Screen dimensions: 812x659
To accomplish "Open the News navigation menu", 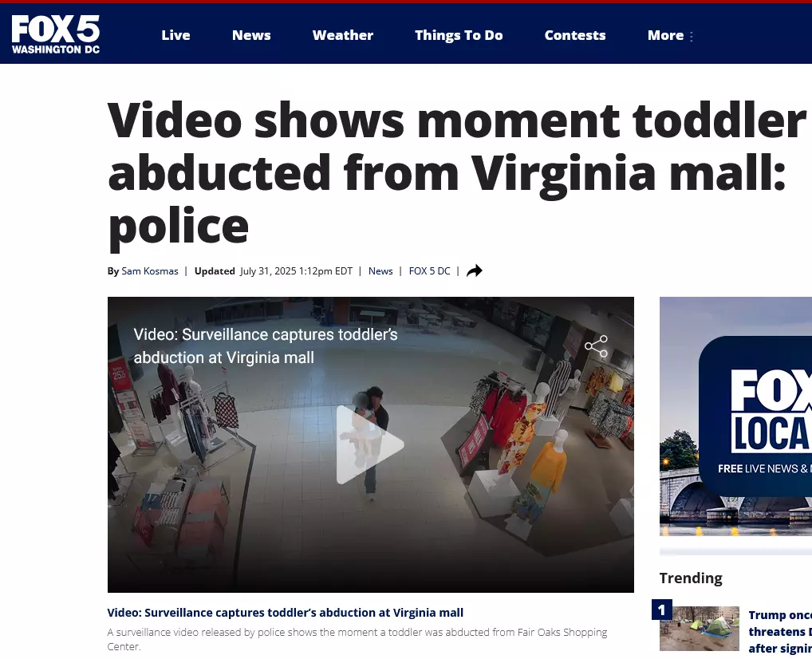I will [x=251, y=35].
